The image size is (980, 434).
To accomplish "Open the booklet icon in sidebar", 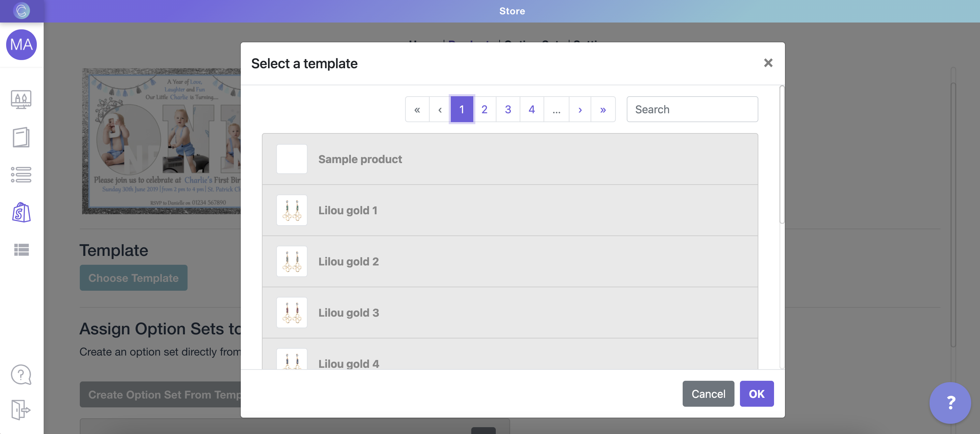I will (21, 137).
